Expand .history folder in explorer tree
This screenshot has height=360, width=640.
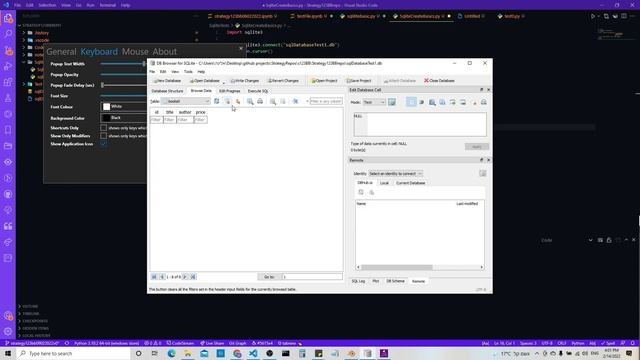click(41, 33)
